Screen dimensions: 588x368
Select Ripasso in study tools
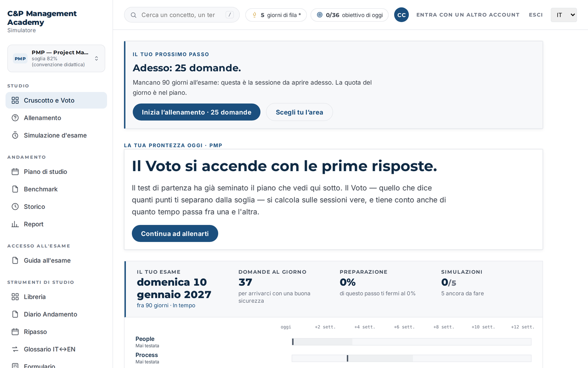pos(56,332)
